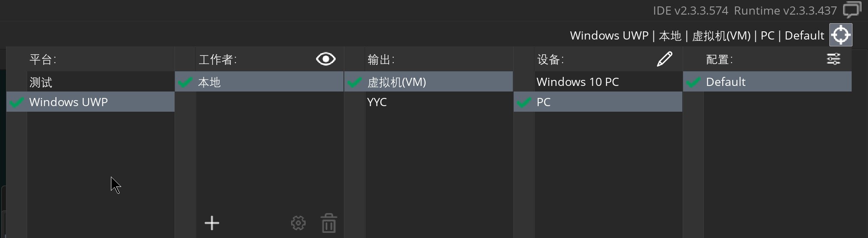Select 虚拟机(VM) output option

coord(397,82)
